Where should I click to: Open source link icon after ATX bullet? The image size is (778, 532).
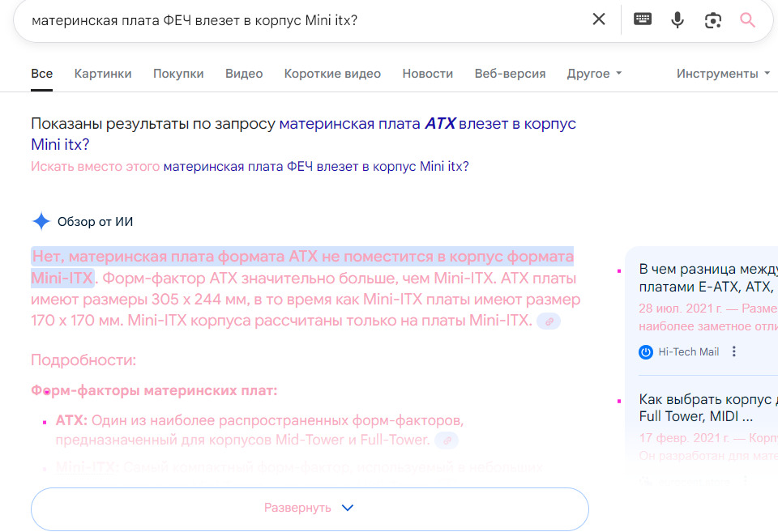coord(447,440)
